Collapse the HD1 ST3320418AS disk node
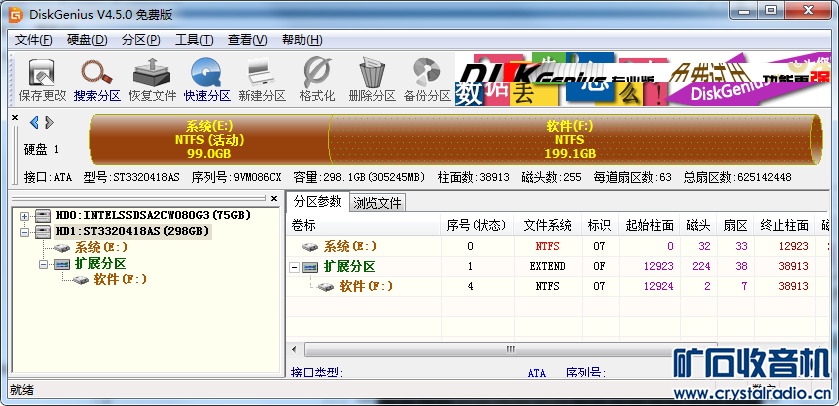Image resolution: width=839 pixels, height=406 pixels. [x=24, y=232]
